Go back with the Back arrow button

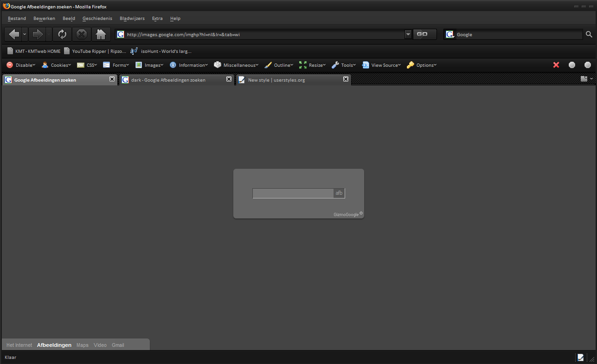(13, 34)
